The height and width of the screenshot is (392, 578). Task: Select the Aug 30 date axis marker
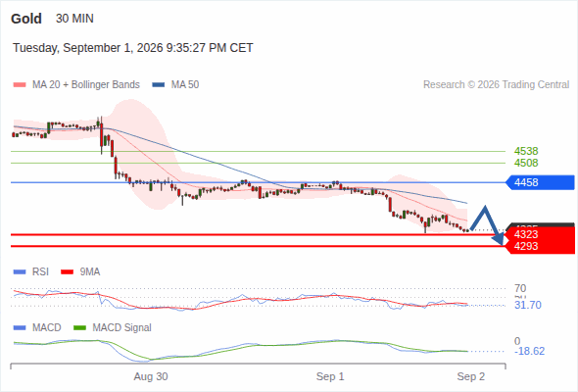(x=151, y=376)
